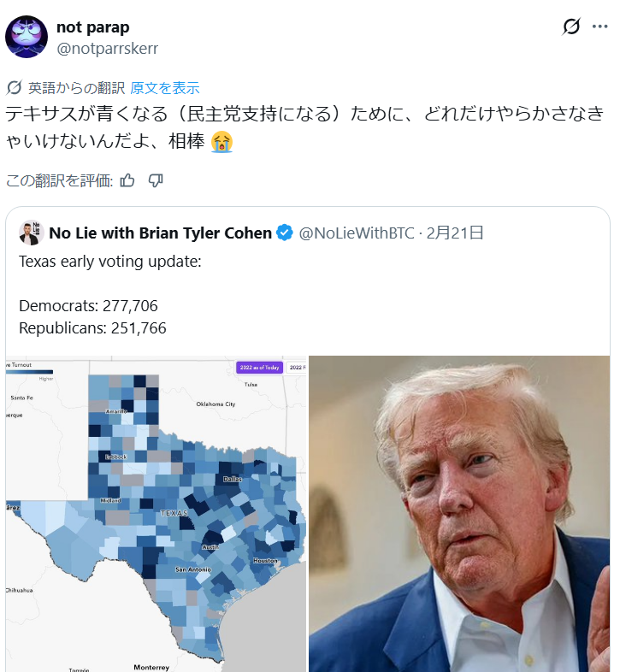Show the original text via 原文を表示
Image resolution: width=620 pixels, height=672 pixels.
[165, 88]
